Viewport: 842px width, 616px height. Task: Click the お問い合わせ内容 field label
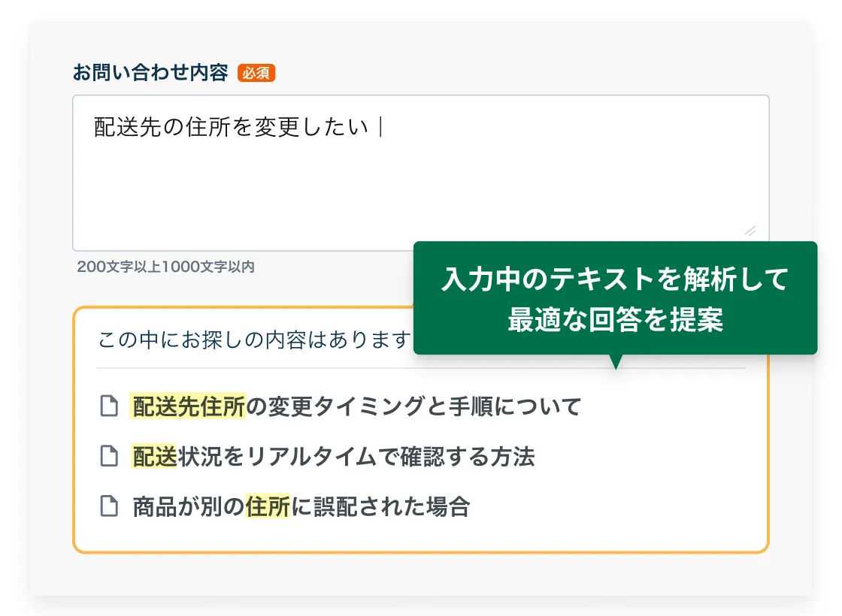tap(150, 73)
